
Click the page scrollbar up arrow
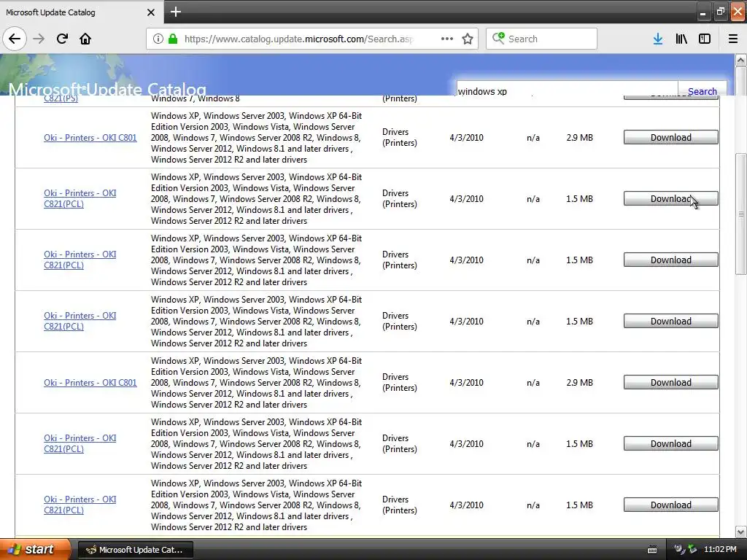[740, 61]
